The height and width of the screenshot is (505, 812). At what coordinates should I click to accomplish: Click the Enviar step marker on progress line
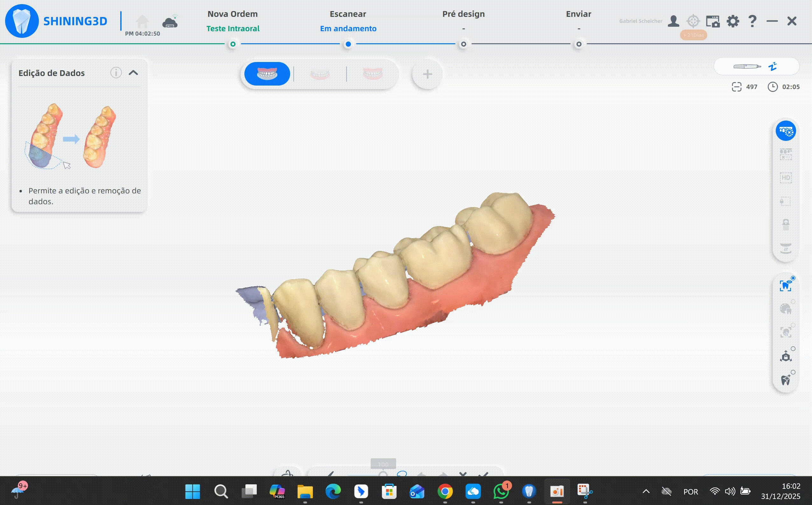point(578,44)
